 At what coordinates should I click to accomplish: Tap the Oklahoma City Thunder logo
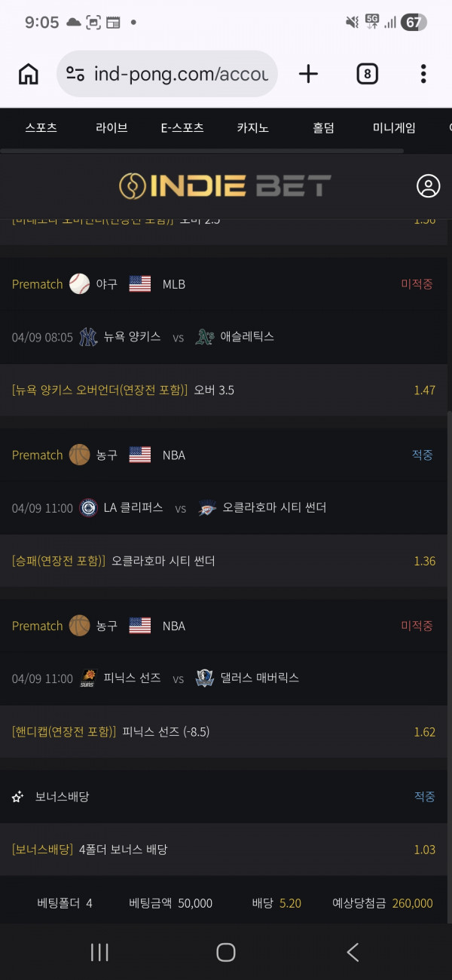click(207, 507)
